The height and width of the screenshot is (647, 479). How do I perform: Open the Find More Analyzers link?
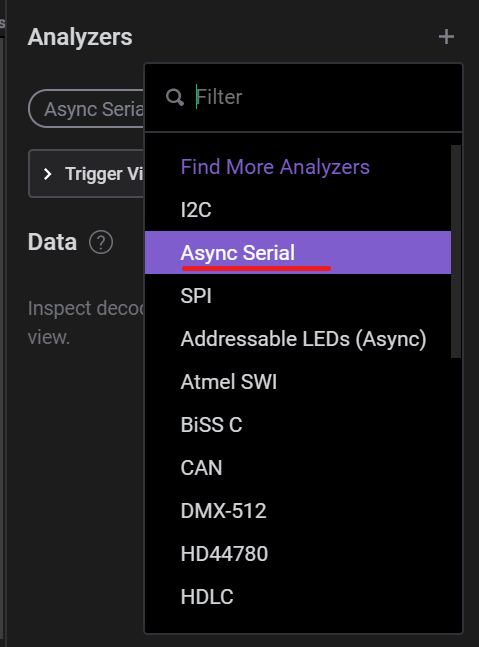click(x=275, y=167)
